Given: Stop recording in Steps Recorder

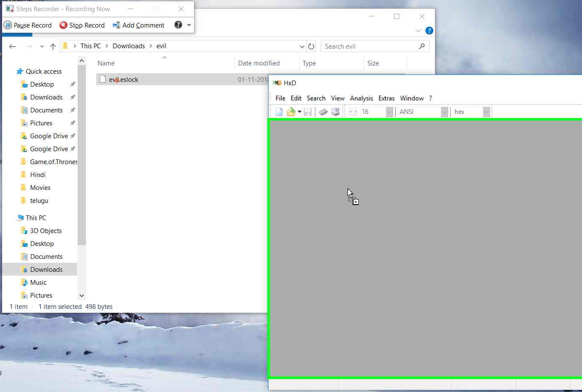Looking at the screenshot, I should click(x=82, y=25).
